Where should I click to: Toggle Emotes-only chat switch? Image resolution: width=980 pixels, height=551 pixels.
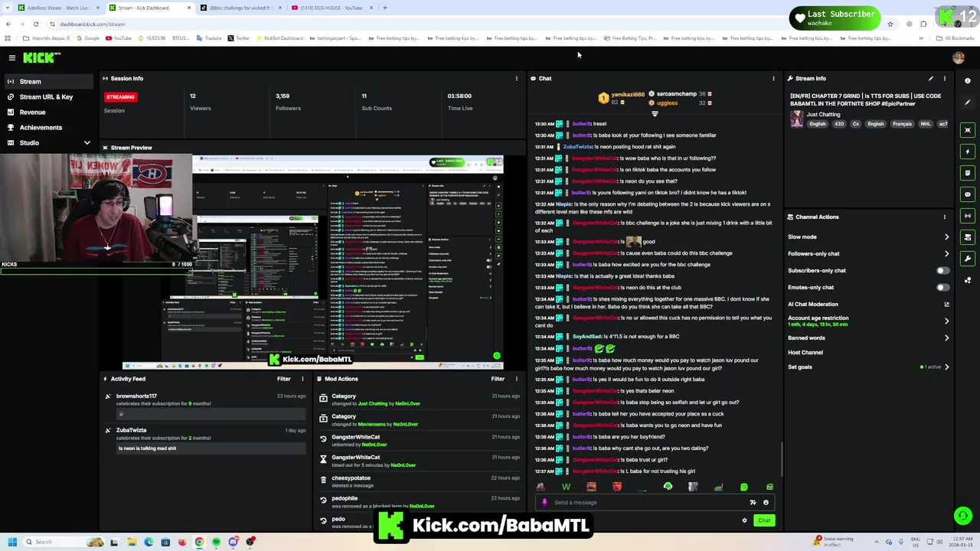pyautogui.click(x=942, y=287)
